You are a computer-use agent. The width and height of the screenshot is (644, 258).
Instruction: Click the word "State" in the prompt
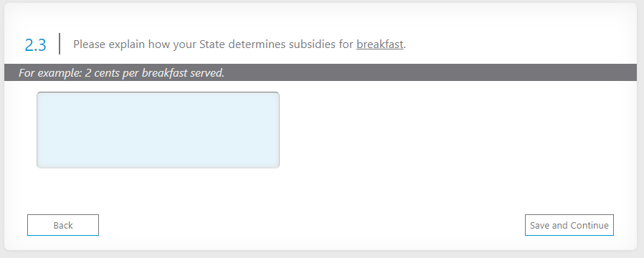pyautogui.click(x=212, y=44)
